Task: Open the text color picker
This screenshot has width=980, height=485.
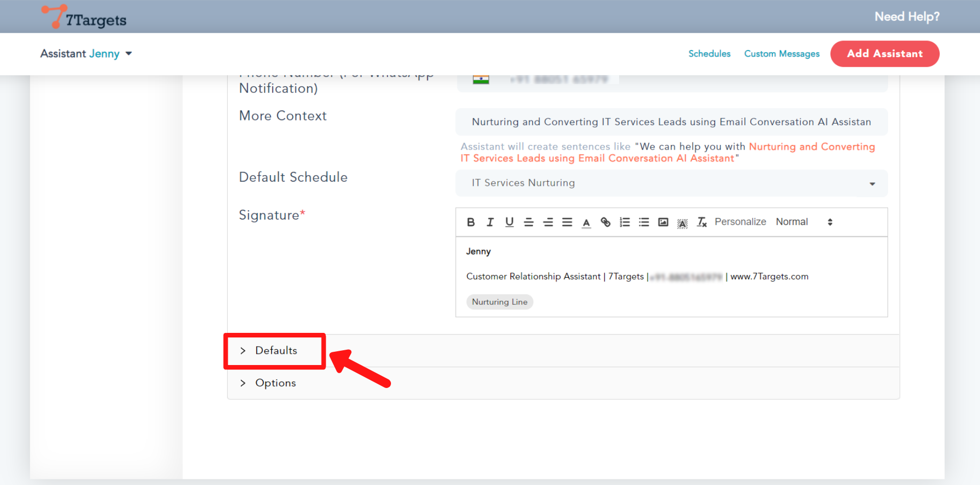Action: [x=586, y=223]
